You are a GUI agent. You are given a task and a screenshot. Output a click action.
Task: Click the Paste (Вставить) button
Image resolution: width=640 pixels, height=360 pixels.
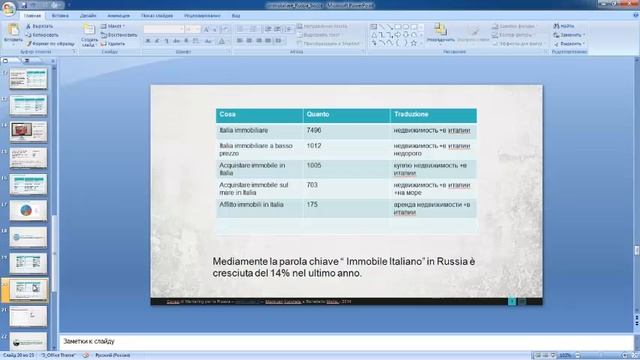[x=13, y=34]
